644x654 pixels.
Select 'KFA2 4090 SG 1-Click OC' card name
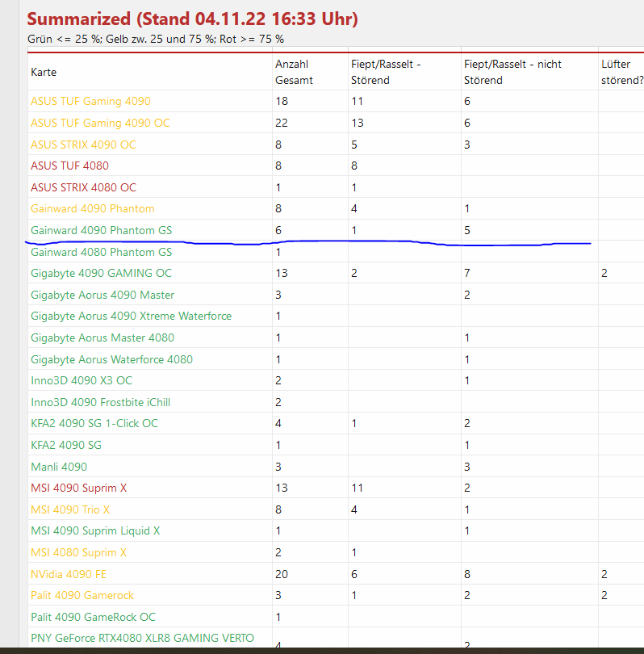(x=94, y=423)
